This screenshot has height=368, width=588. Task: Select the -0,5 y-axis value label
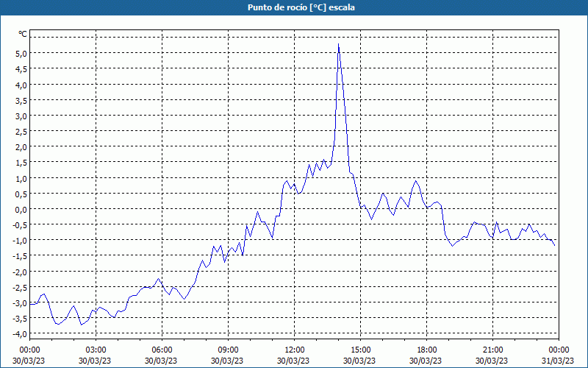pyautogui.click(x=21, y=225)
